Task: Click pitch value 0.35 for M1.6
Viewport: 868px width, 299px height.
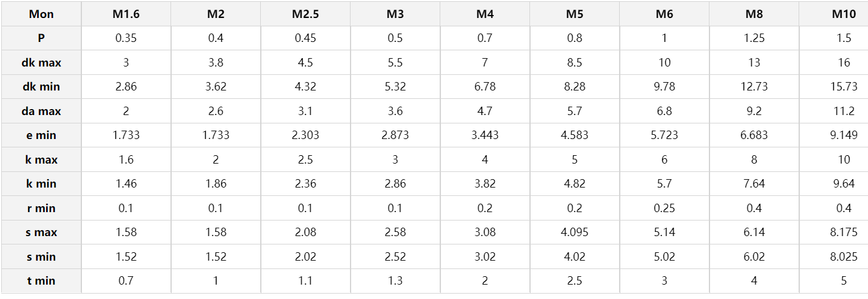Action: 126,38
